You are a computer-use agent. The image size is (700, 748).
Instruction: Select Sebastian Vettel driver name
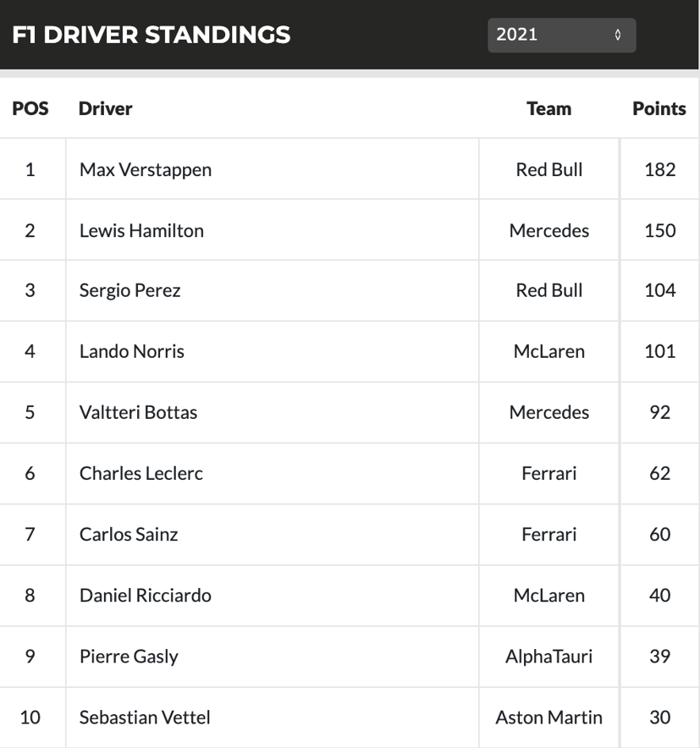pos(145,718)
